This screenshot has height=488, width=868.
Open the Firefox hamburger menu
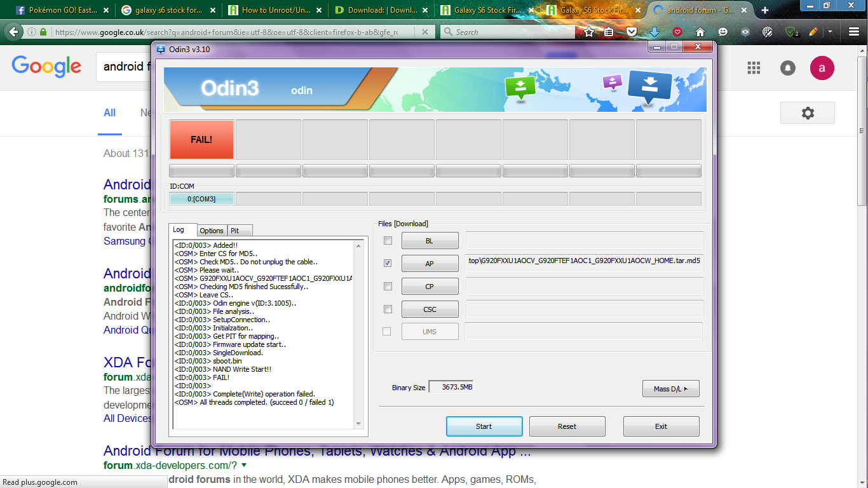click(853, 32)
